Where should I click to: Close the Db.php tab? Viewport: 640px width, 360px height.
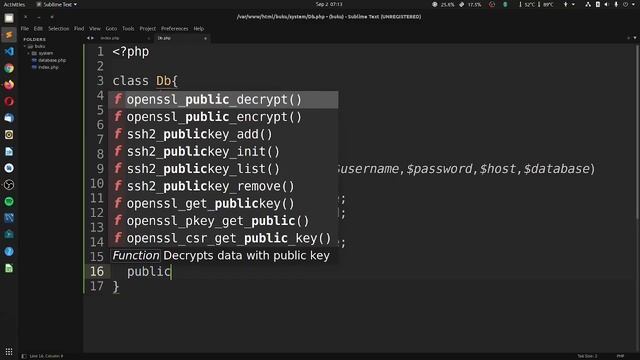point(205,38)
